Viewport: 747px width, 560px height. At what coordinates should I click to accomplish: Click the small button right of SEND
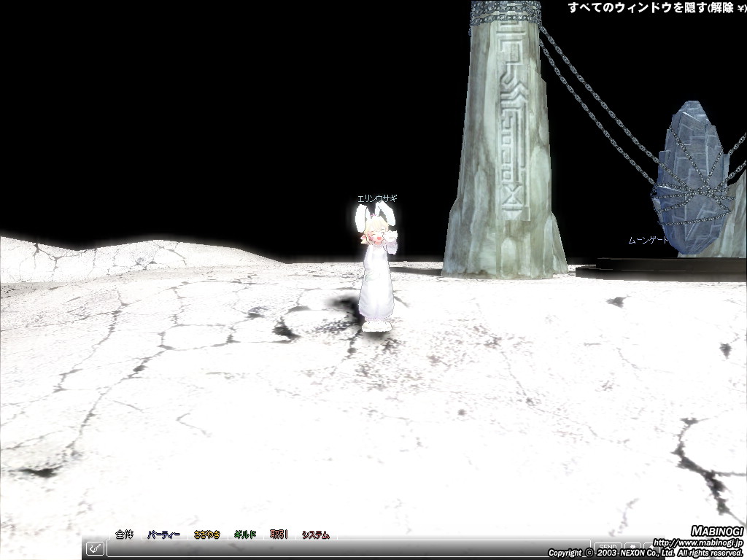point(632,547)
